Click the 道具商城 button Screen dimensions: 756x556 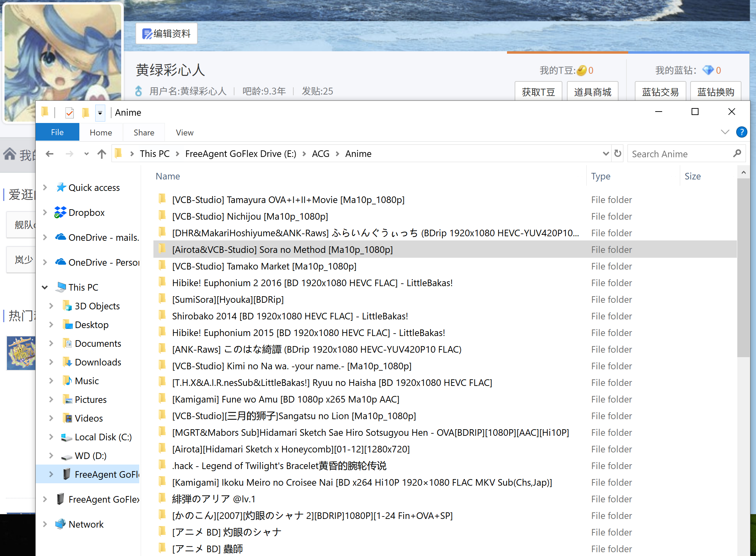coord(592,92)
